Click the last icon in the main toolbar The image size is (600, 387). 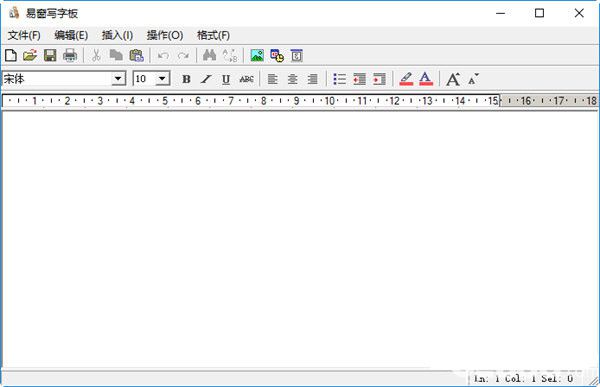[x=297, y=56]
